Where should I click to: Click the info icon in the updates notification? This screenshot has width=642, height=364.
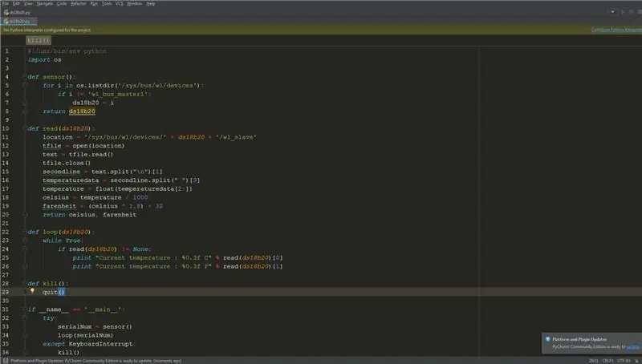(547, 339)
